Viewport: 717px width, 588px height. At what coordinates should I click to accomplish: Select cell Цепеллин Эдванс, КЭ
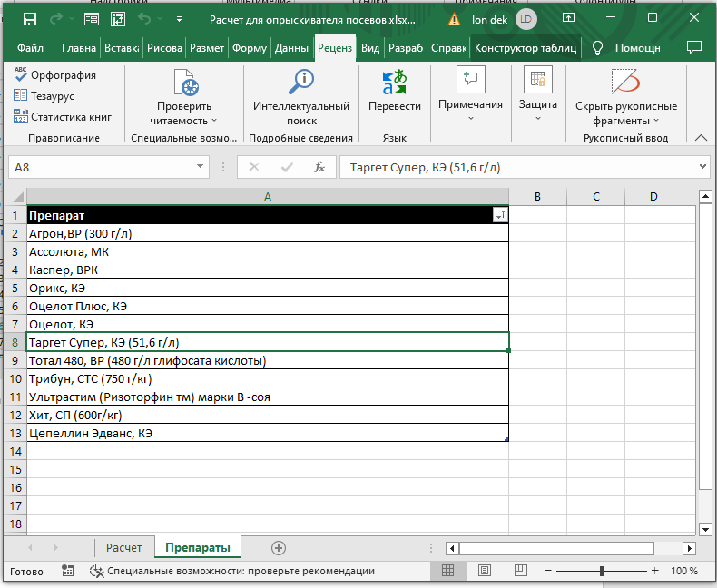pos(268,433)
